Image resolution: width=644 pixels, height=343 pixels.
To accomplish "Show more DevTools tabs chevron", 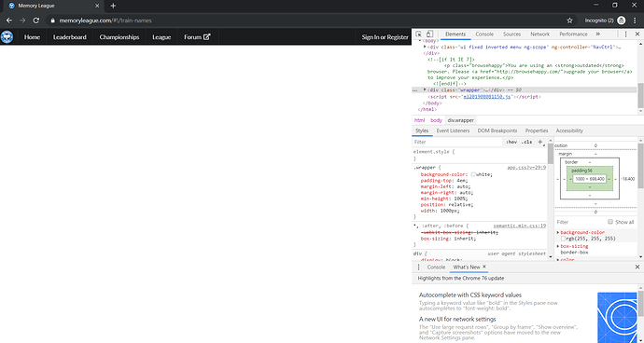I will 597,34.
